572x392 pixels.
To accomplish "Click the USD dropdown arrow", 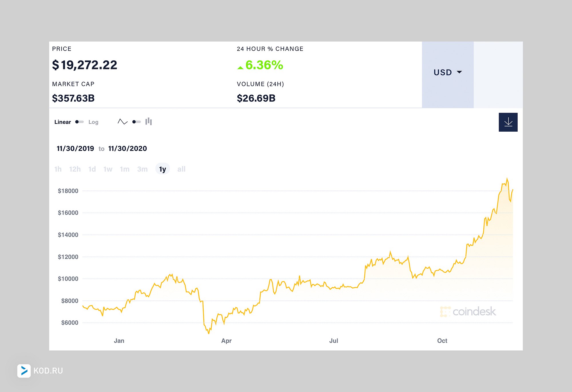I will click(x=459, y=72).
